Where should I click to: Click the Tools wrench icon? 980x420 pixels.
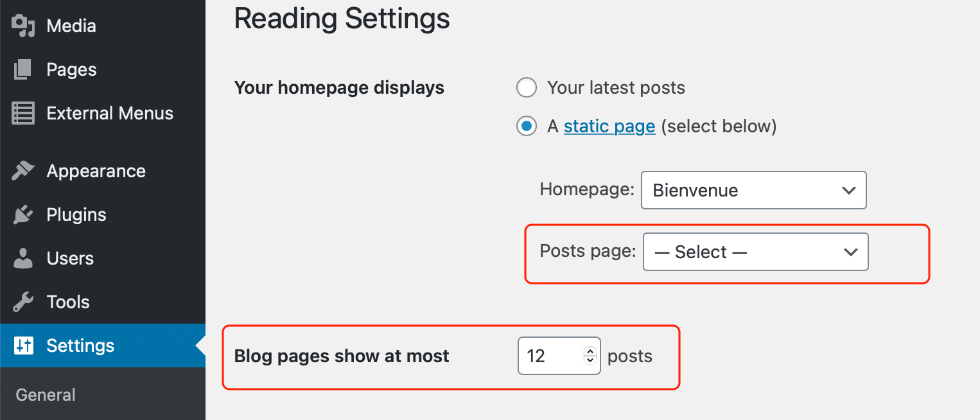point(23,302)
